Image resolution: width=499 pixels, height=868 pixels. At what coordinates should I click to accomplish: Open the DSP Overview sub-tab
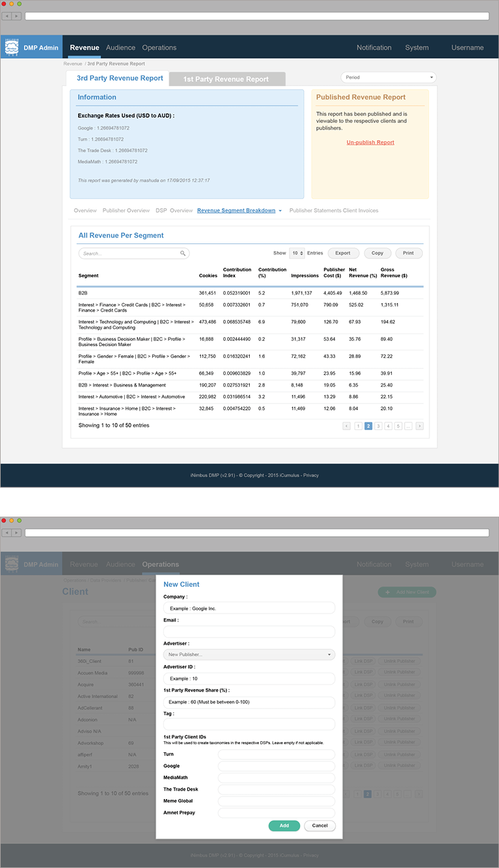(x=174, y=211)
